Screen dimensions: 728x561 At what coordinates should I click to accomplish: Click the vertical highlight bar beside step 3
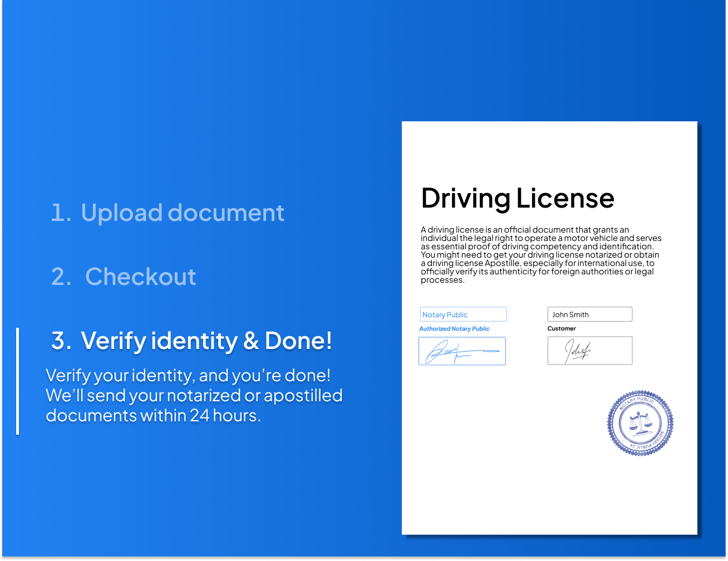click(x=18, y=381)
